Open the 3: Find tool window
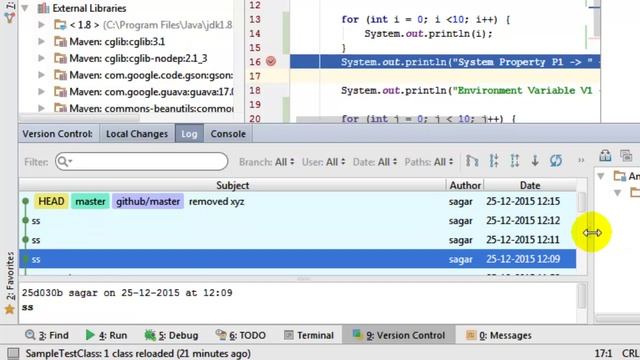640x360 pixels. [x=47, y=336]
